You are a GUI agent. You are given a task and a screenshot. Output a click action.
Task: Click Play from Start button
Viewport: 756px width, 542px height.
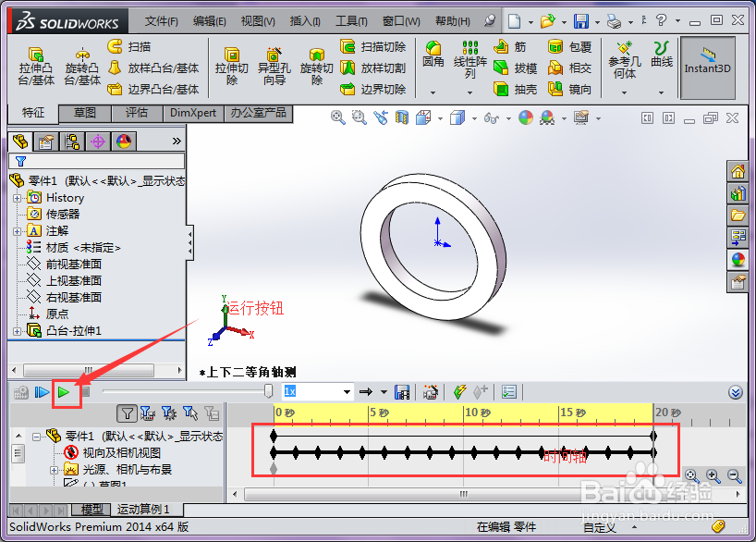coord(42,392)
